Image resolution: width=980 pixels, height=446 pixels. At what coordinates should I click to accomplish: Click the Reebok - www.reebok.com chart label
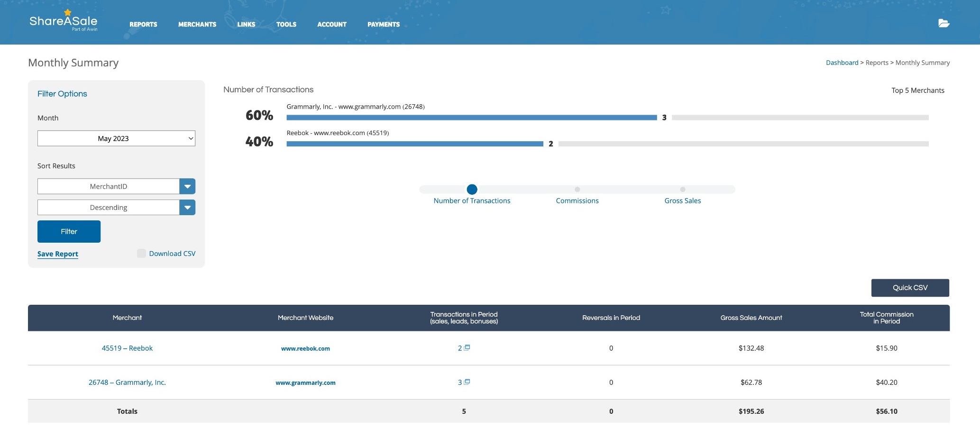click(338, 133)
